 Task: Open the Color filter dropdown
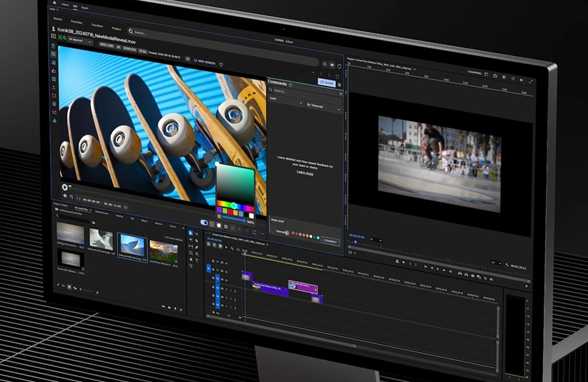tap(286, 101)
